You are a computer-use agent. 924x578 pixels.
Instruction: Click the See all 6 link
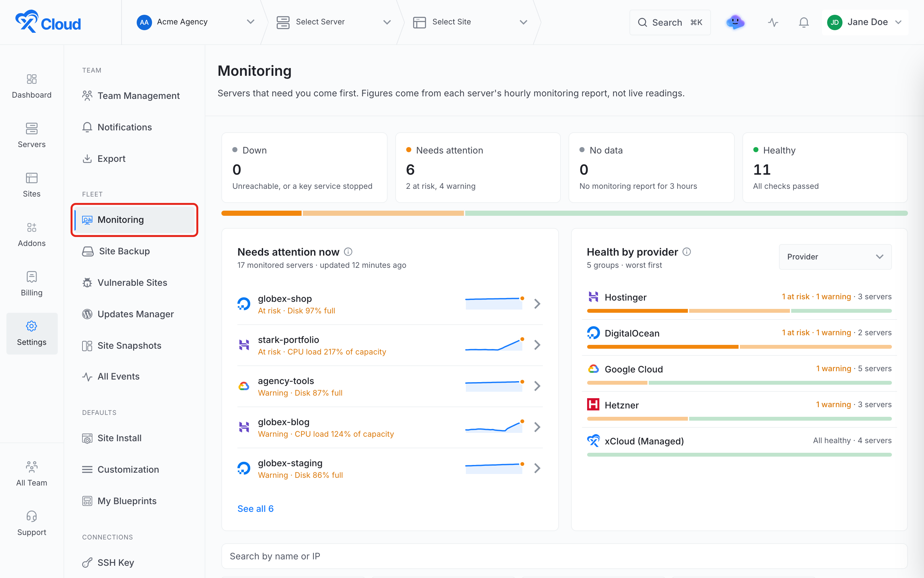point(255,508)
